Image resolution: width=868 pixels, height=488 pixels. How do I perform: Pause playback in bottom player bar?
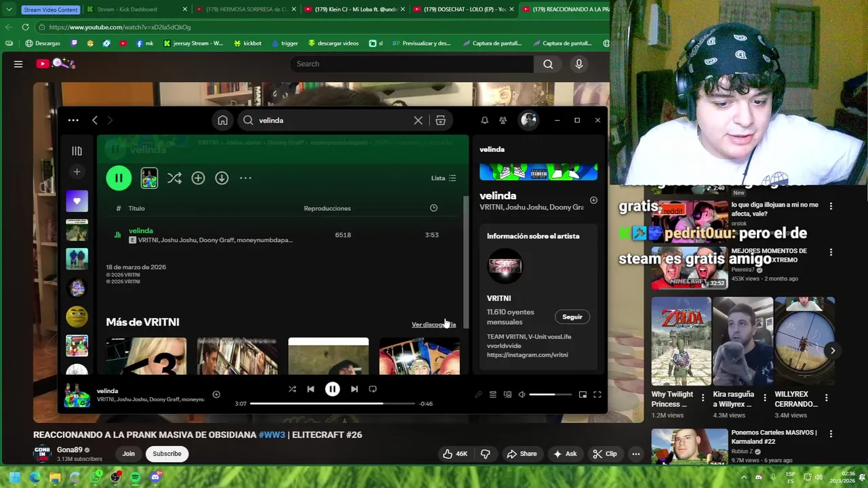(332, 389)
